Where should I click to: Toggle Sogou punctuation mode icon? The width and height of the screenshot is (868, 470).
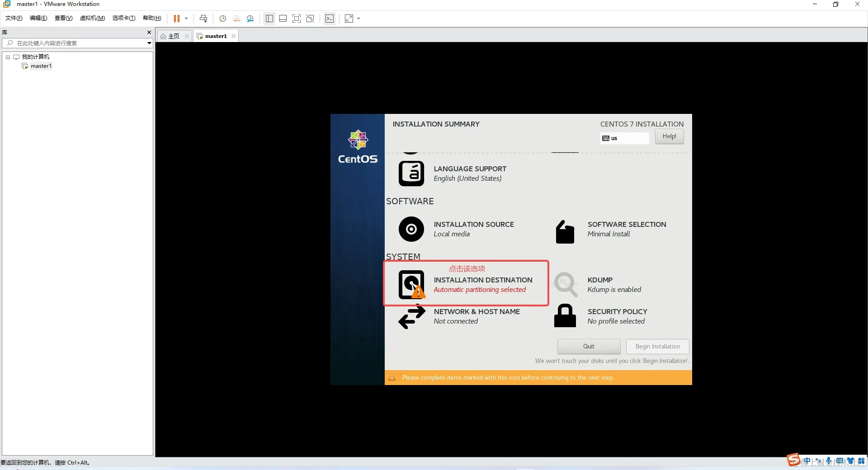click(x=818, y=461)
